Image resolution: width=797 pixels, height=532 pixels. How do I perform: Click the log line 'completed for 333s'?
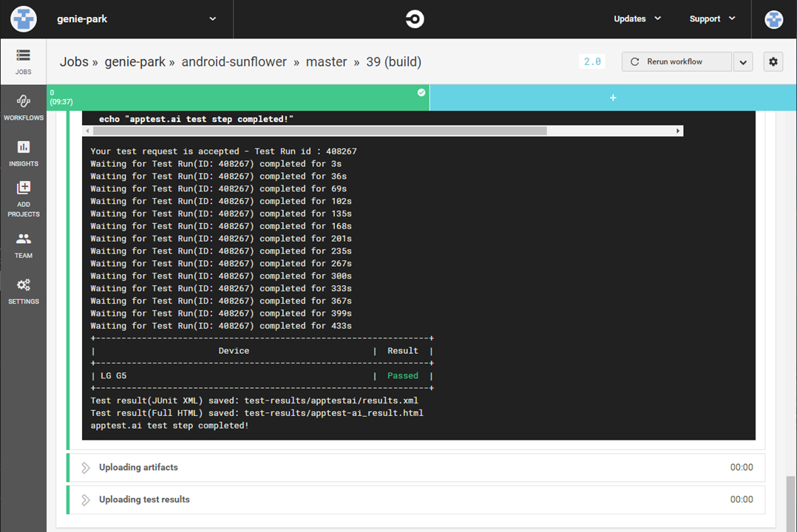pos(221,288)
